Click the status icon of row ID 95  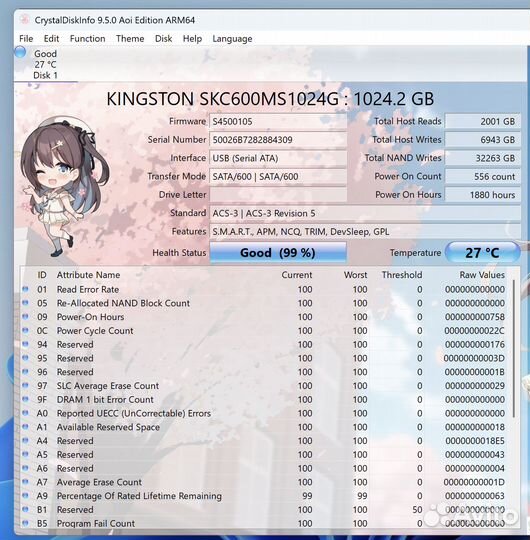pos(25,358)
